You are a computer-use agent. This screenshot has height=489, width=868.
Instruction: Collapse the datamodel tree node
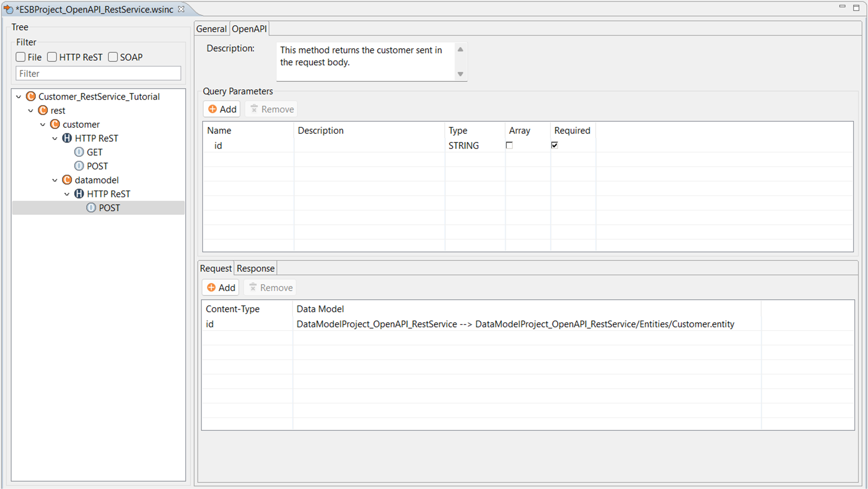coord(55,180)
